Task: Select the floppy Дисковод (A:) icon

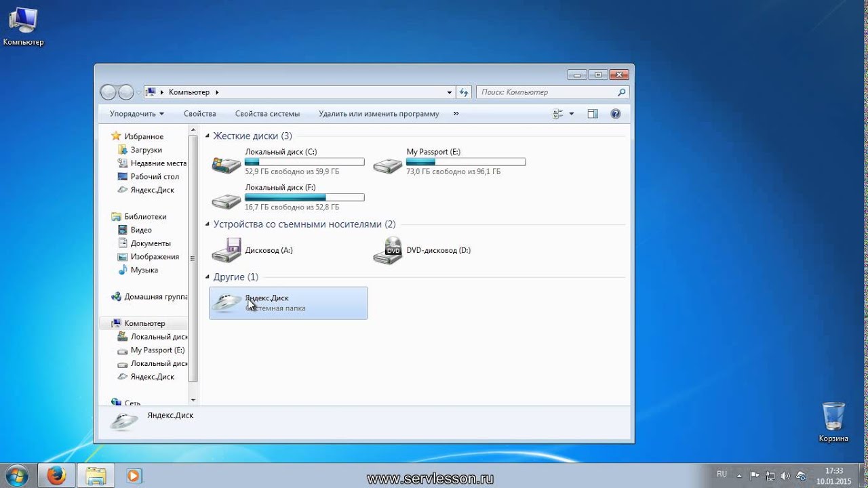Action: (226, 250)
